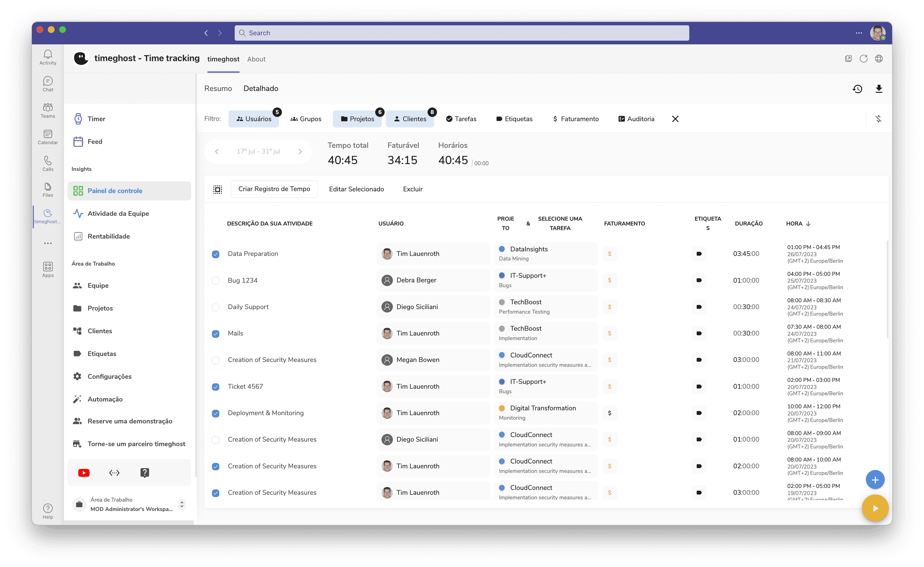Open Timer in the side menu

(x=129, y=119)
